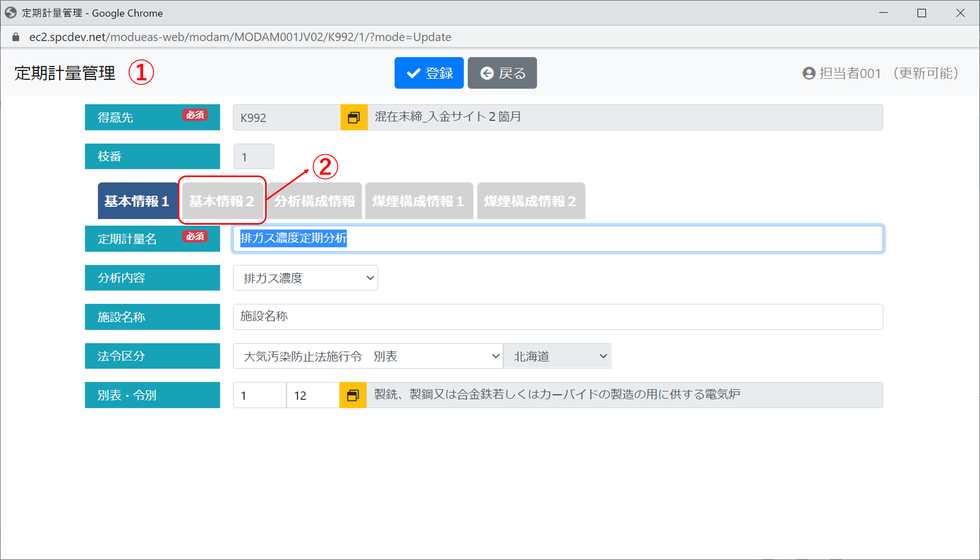The width and height of the screenshot is (980, 560).
Task: Click the 別表 number field showing 1
Action: 260,395
